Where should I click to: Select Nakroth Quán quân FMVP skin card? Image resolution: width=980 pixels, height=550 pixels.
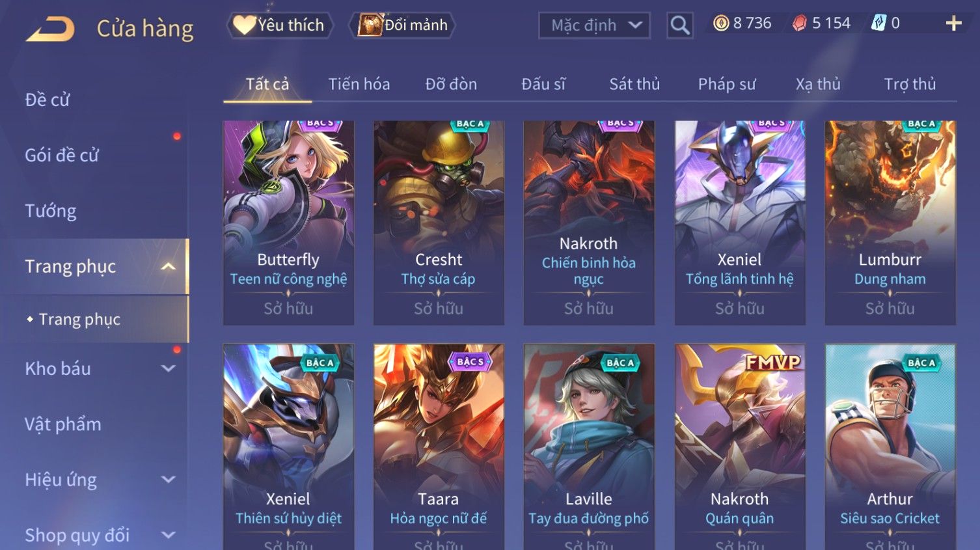[740, 447]
